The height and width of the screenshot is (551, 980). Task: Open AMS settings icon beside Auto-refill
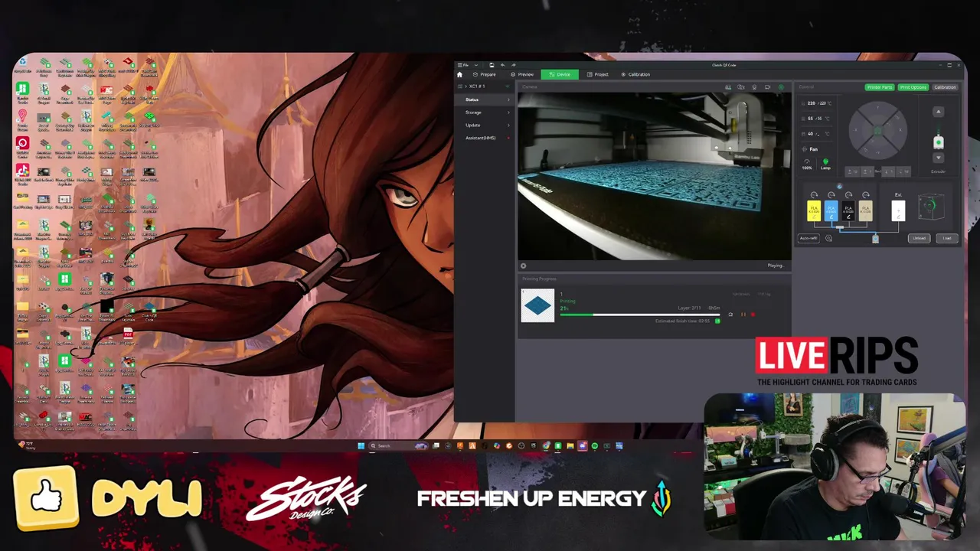(828, 238)
